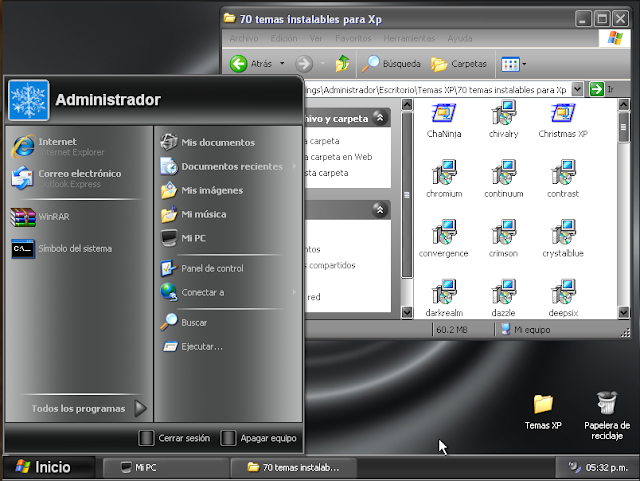Click the up-one-level folder toolbar icon
The width and height of the screenshot is (640, 481).
[x=343, y=64]
